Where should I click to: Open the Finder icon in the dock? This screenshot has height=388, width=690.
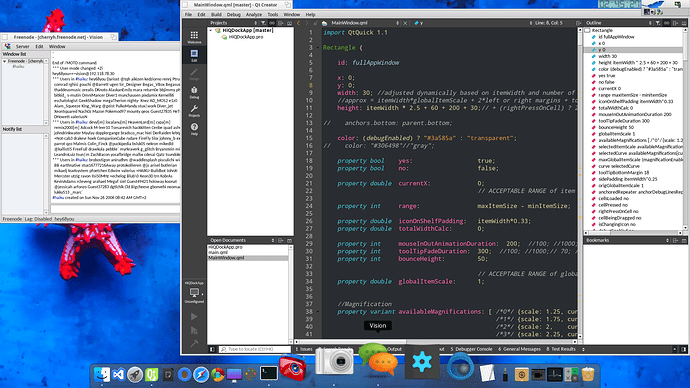pos(102,374)
